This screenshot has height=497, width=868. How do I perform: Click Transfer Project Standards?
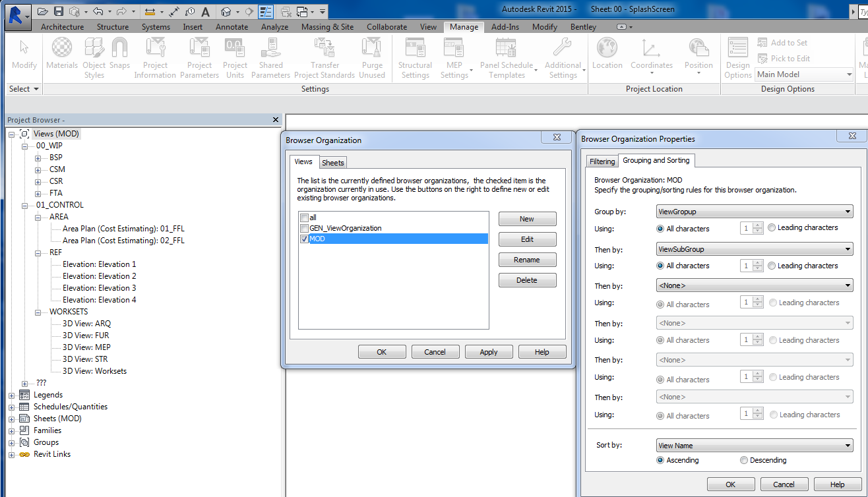(x=325, y=58)
